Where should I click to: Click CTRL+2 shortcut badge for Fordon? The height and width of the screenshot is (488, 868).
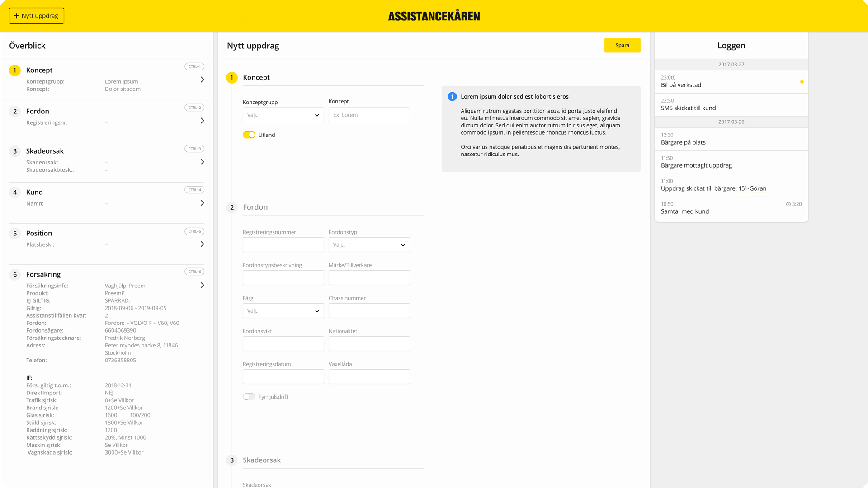point(194,108)
